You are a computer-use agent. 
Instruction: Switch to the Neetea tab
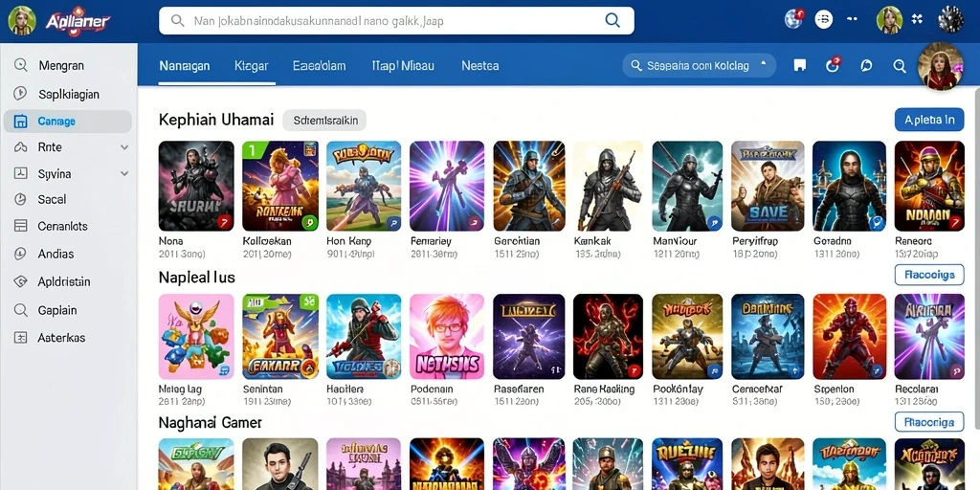pyautogui.click(x=480, y=66)
